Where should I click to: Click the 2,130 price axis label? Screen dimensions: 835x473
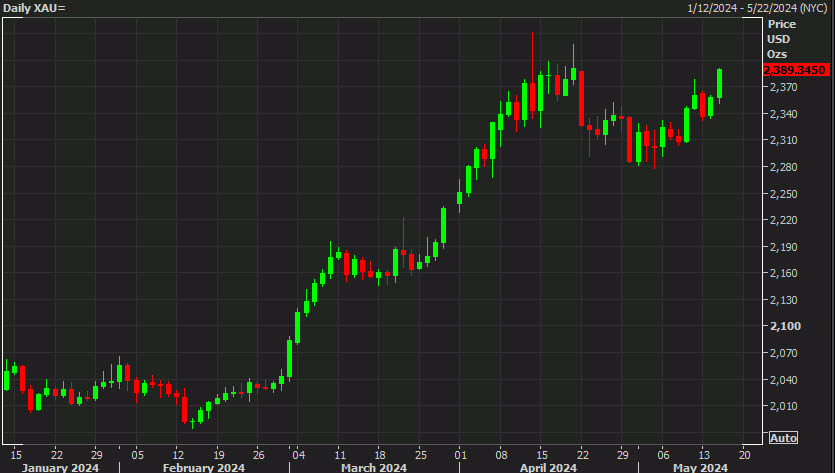click(783, 300)
